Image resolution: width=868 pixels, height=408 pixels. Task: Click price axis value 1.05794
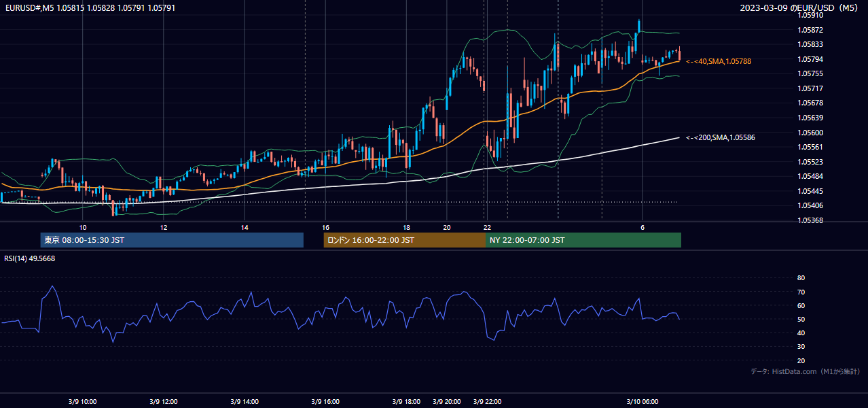[810, 59]
